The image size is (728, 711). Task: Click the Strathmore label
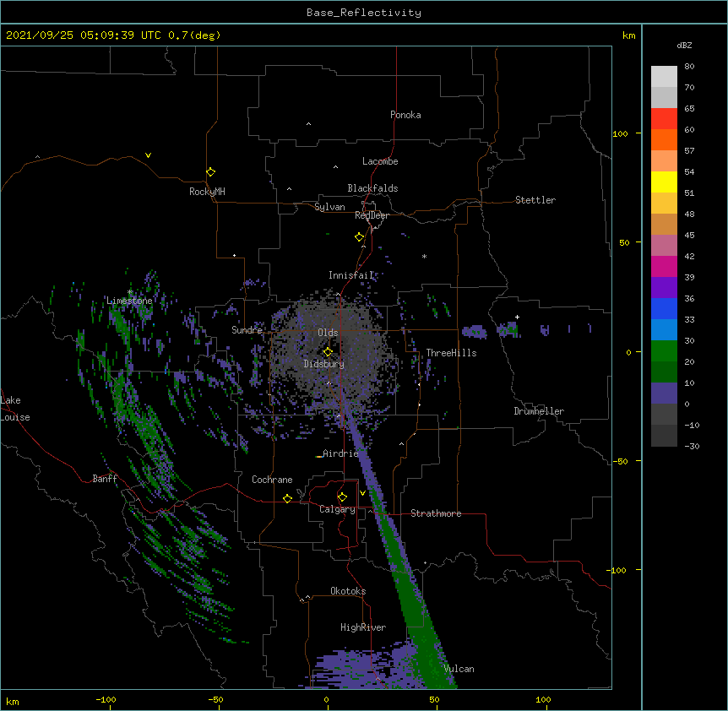[436, 513]
